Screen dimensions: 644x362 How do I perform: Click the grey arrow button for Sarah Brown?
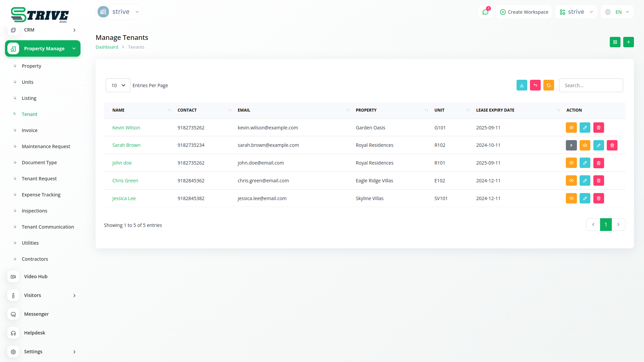click(571, 145)
